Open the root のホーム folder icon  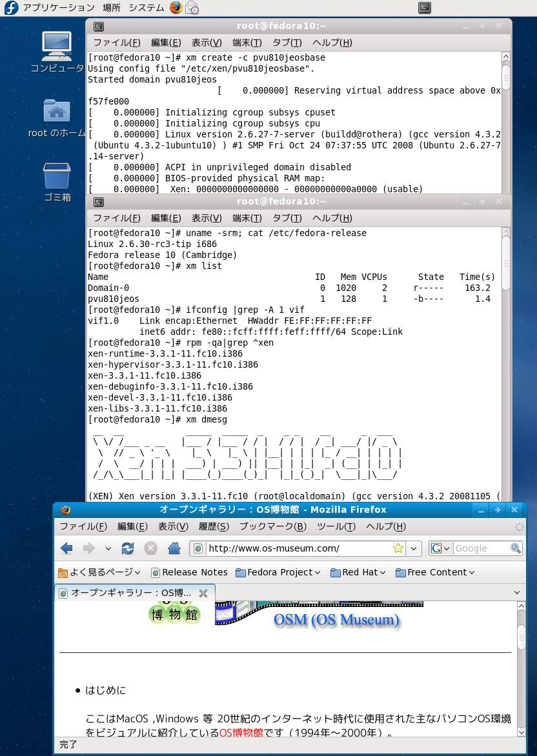[57, 118]
